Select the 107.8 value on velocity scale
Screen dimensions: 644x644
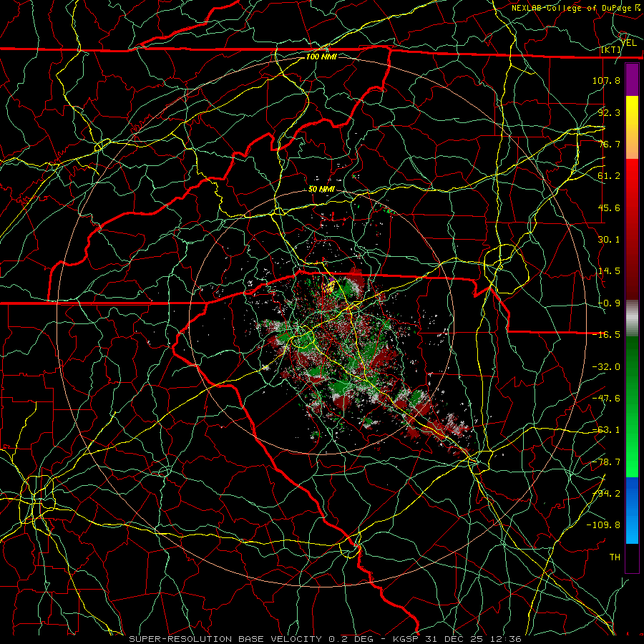tap(606, 80)
